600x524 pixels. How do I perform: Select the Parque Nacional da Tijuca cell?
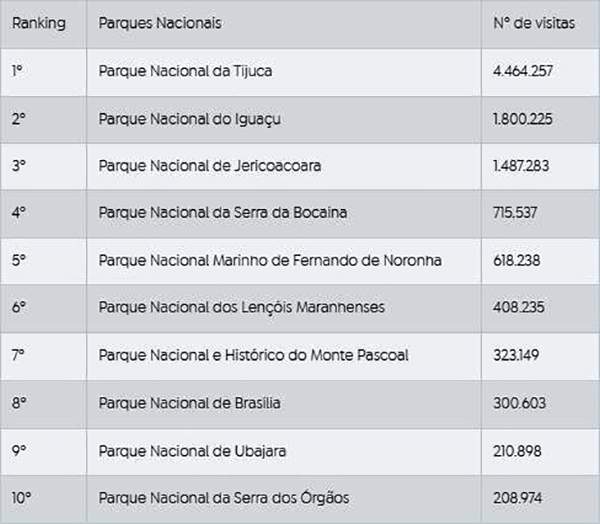point(185,71)
